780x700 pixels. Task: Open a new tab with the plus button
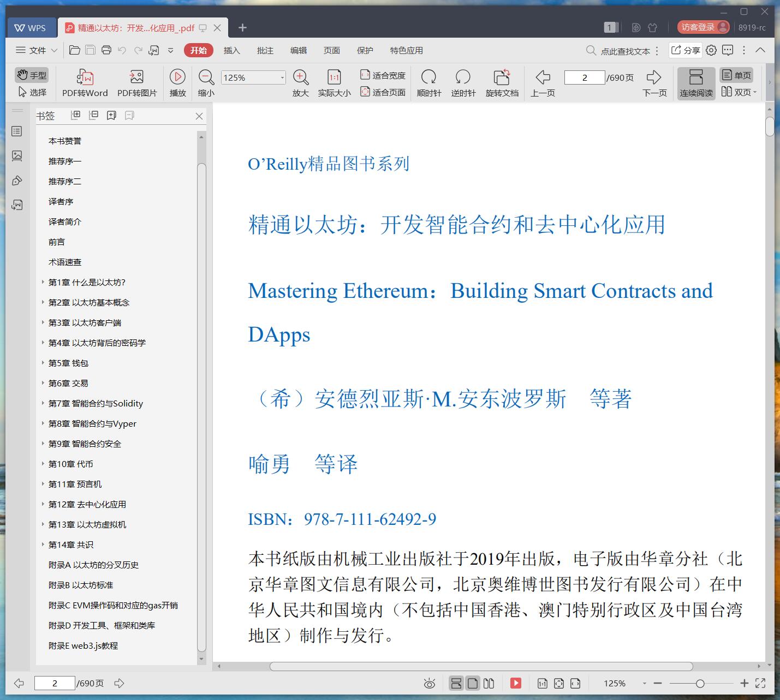pyautogui.click(x=243, y=28)
